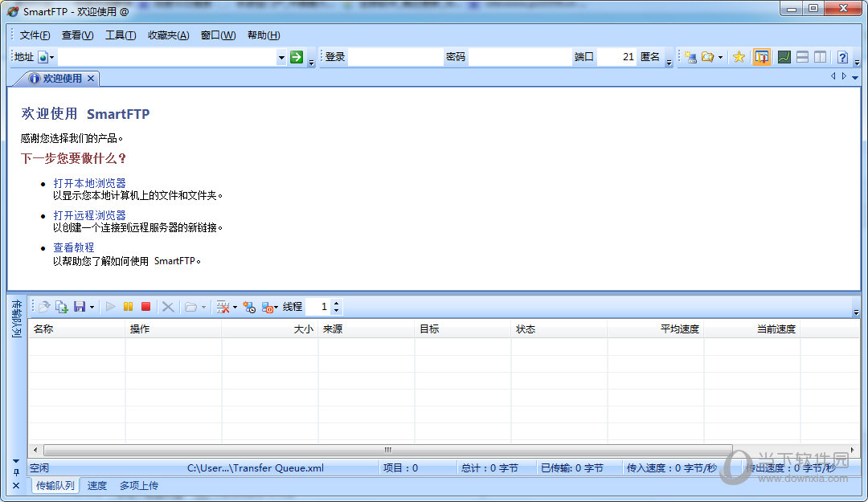Open the 工具(T) menu

point(121,35)
